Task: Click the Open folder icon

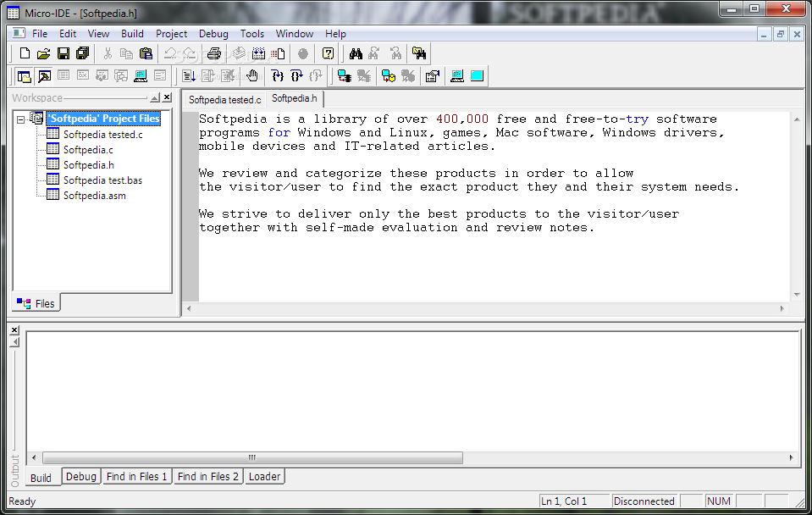Action: pyautogui.click(x=43, y=53)
